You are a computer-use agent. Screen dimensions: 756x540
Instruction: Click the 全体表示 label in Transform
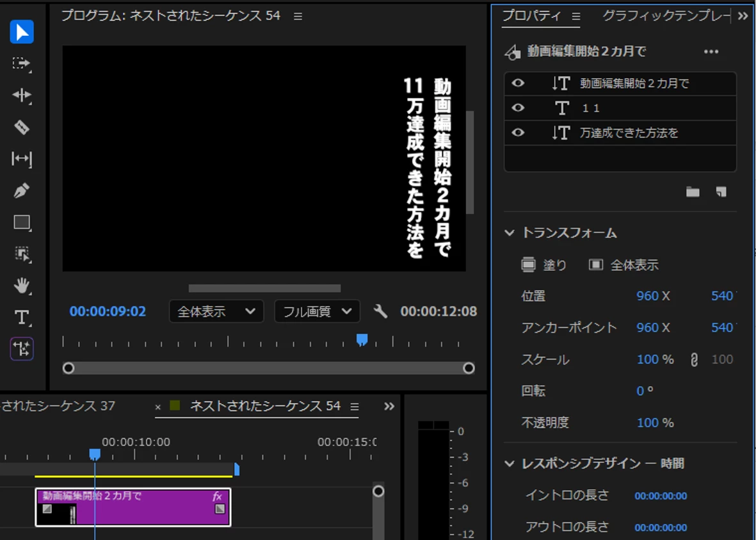point(634,265)
